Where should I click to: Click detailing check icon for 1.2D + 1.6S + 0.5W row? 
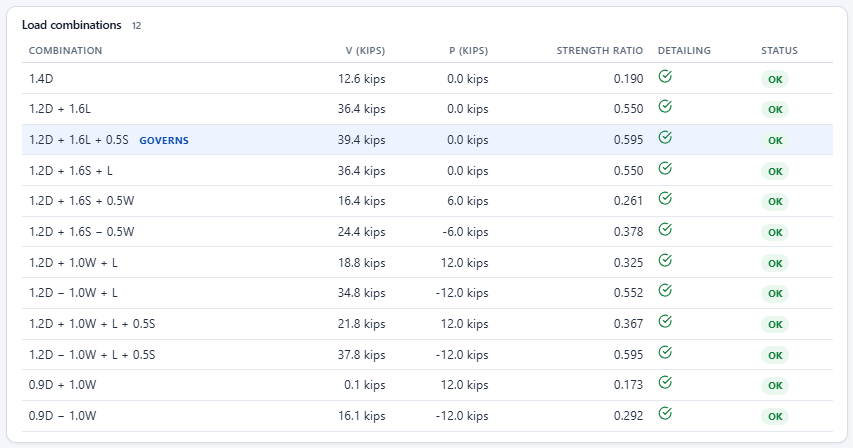tap(665, 198)
